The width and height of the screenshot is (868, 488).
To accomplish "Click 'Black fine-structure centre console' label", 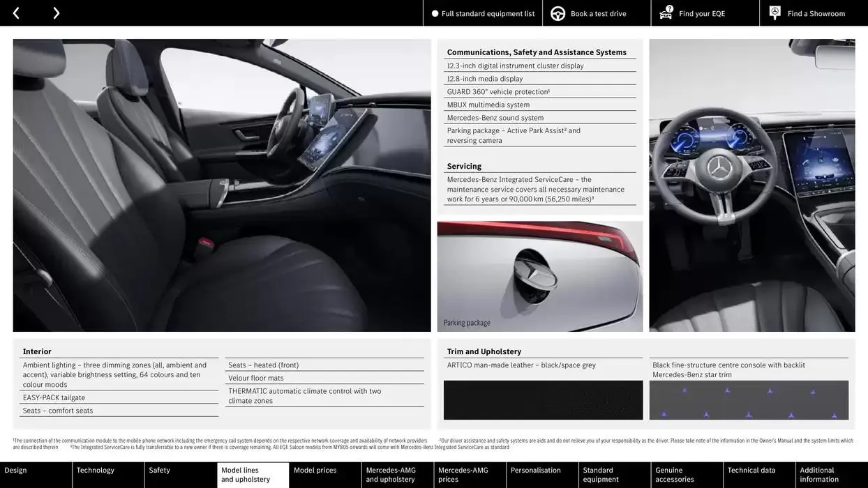I will 729,369.
